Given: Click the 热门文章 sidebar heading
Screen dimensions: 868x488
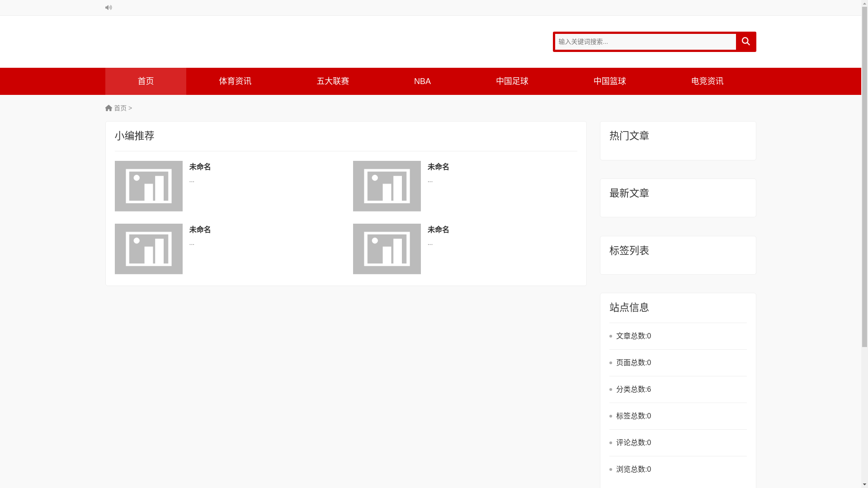Looking at the screenshot, I should pyautogui.click(x=629, y=136).
